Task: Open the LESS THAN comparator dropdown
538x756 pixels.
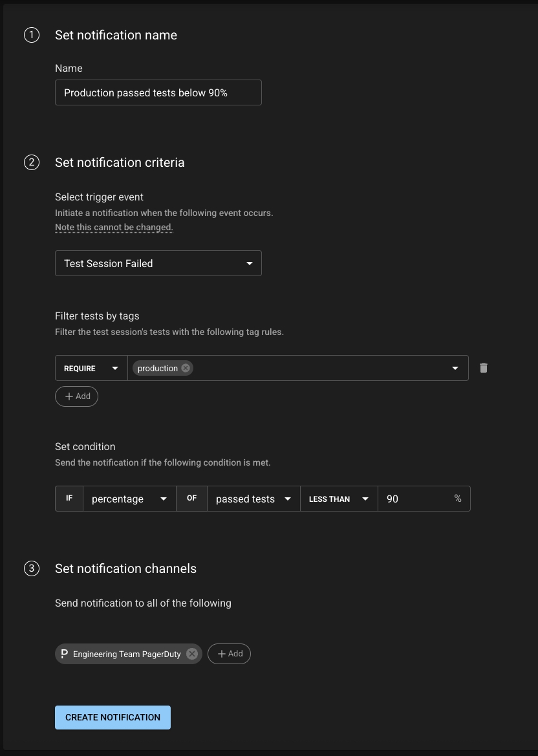Action: 339,499
